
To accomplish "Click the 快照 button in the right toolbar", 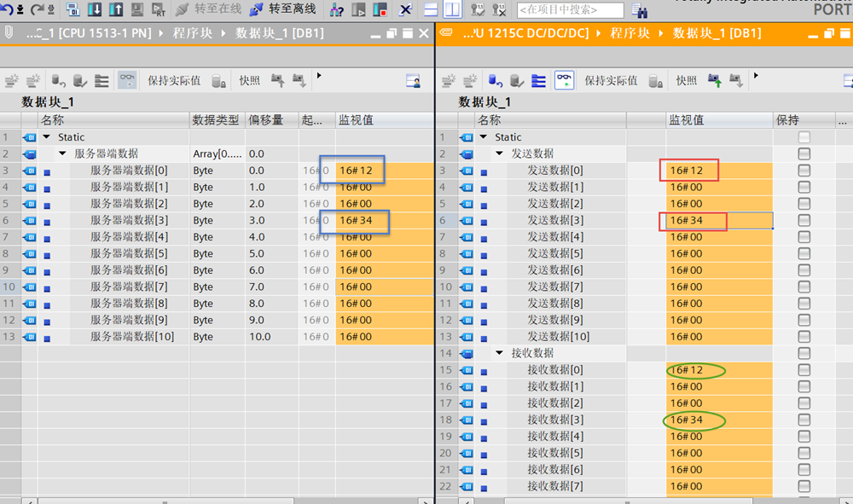I will [687, 81].
